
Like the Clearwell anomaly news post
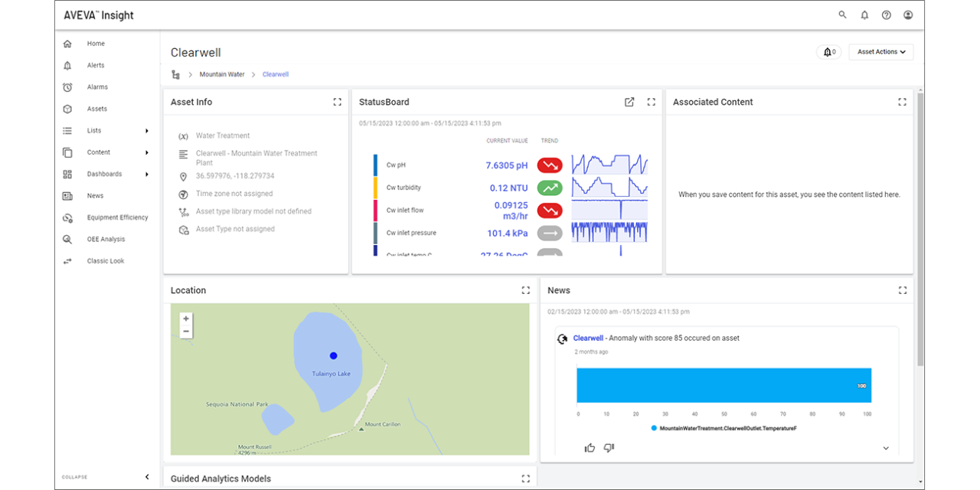(590, 448)
